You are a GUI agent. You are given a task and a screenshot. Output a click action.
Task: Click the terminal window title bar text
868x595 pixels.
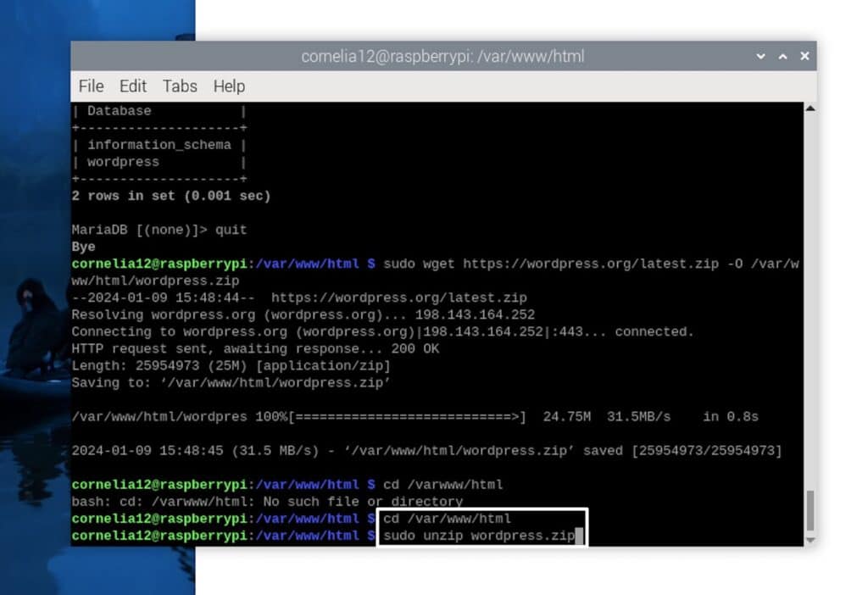tap(442, 57)
